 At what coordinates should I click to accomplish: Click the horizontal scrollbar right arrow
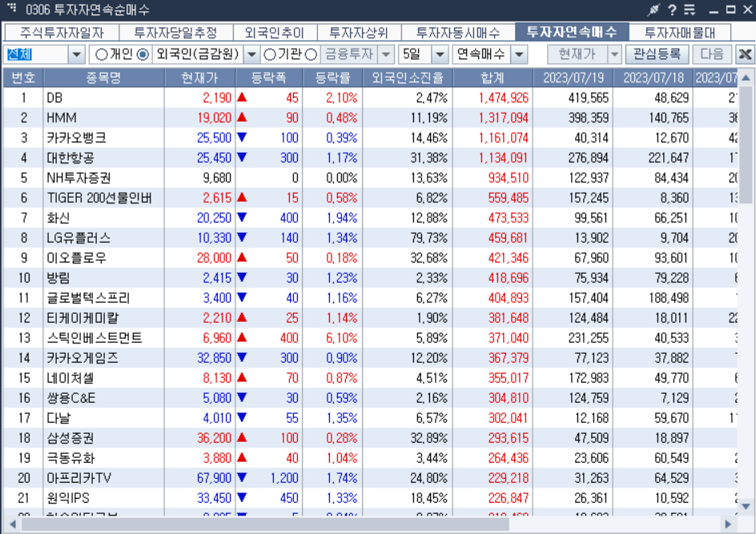coord(727,524)
